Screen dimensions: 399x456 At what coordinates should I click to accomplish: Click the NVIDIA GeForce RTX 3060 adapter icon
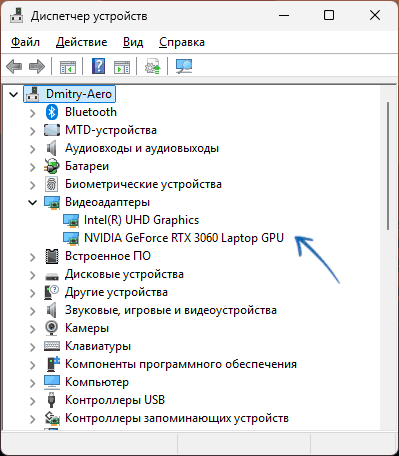click(71, 238)
